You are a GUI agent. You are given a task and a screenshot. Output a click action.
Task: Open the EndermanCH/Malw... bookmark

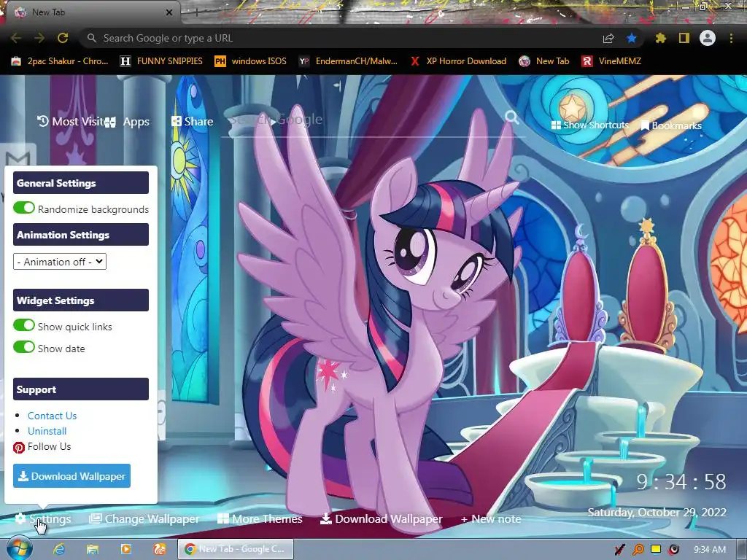coord(348,61)
